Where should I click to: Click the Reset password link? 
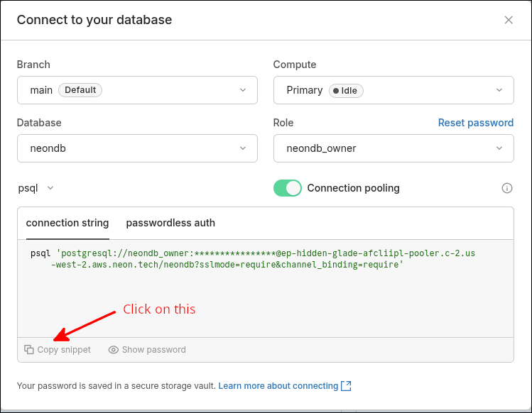(475, 123)
